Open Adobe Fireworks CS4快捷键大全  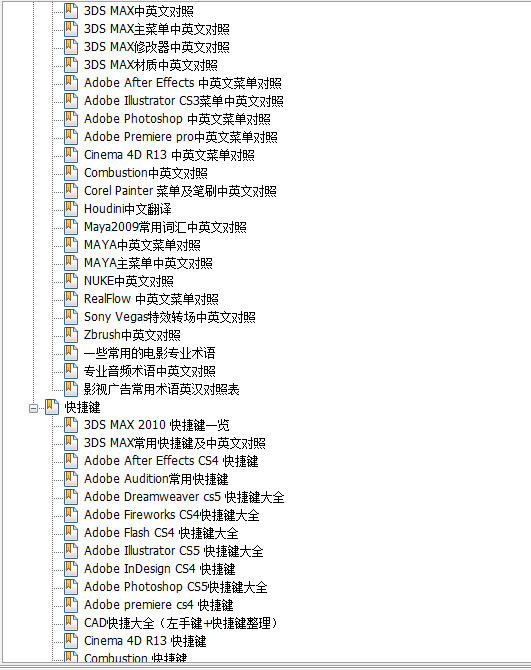172,515
